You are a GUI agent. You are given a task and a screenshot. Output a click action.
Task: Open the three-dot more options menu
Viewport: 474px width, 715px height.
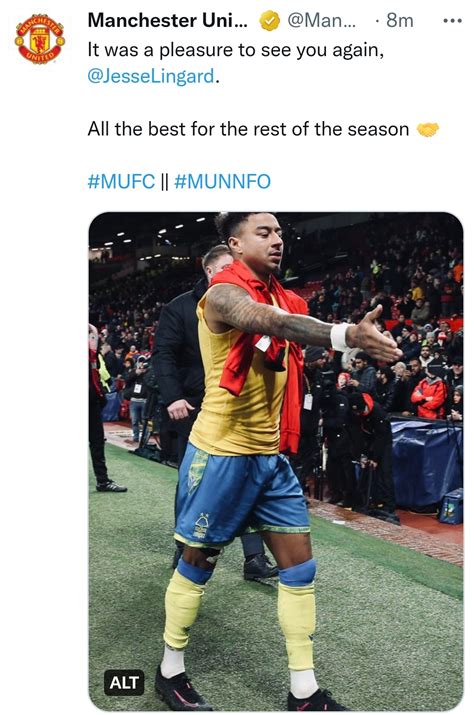pos(453,21)
